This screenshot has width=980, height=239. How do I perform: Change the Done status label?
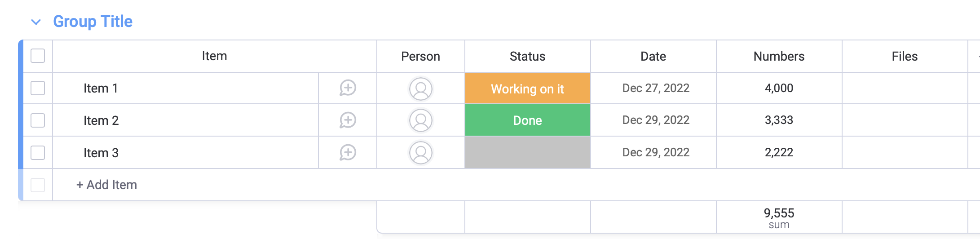pos(528,120)
